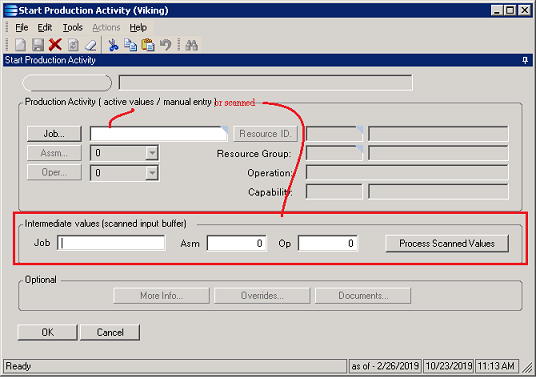The height and width of the screenshot is (379, 536).
Task: Click the More Info... button
Action: point(161,296)
